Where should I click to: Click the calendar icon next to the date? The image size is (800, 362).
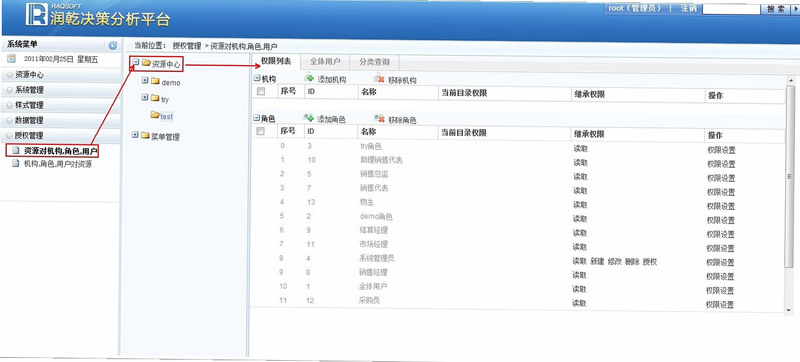point(11,59)
